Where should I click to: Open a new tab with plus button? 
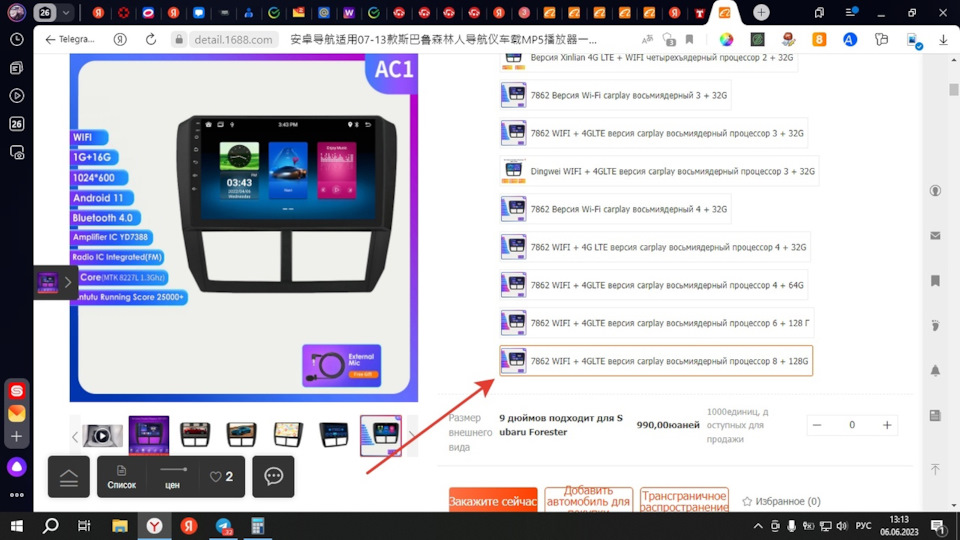tap(761, 12)
